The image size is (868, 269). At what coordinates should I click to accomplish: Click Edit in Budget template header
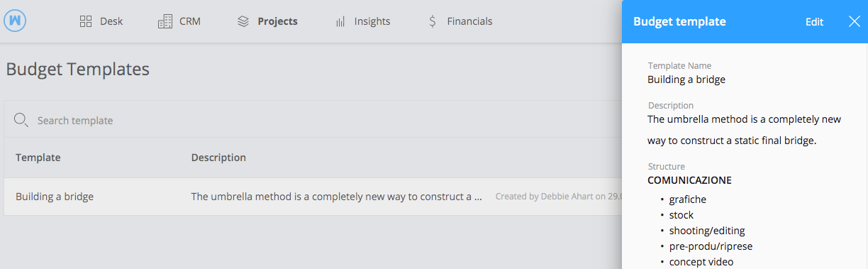click(x=814, y=22)
